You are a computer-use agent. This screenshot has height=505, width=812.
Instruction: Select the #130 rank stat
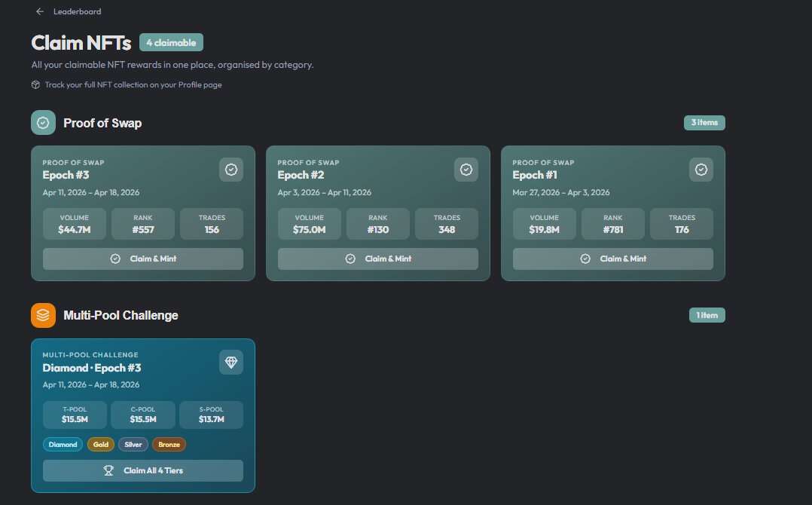coord(378,224)
